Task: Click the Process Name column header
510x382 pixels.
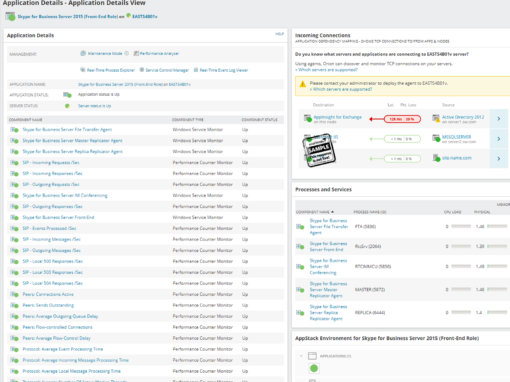Action: 370,212
